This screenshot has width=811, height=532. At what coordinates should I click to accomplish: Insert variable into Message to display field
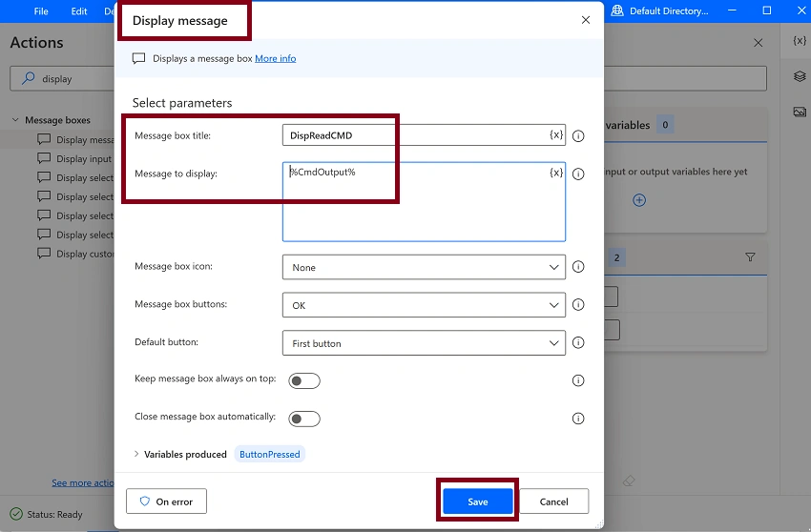556,173
